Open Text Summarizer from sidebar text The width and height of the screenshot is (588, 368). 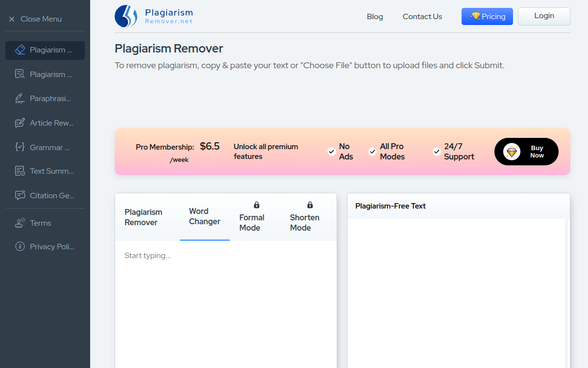[x=52, y=171]
